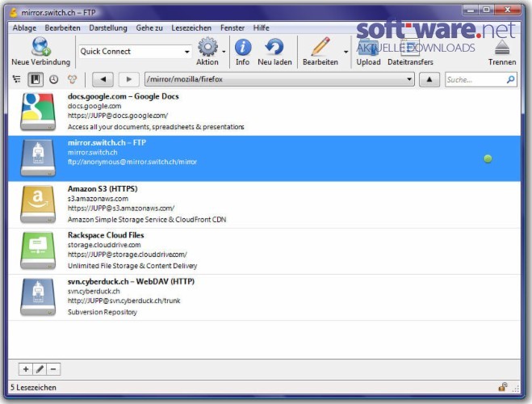Open the Bearbeiten menu
Screen dimensions: 532x404
coord(63,27)
